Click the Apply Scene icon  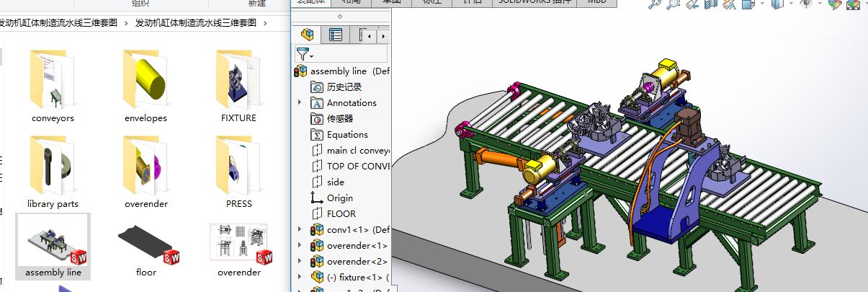(x=854, y=4)
